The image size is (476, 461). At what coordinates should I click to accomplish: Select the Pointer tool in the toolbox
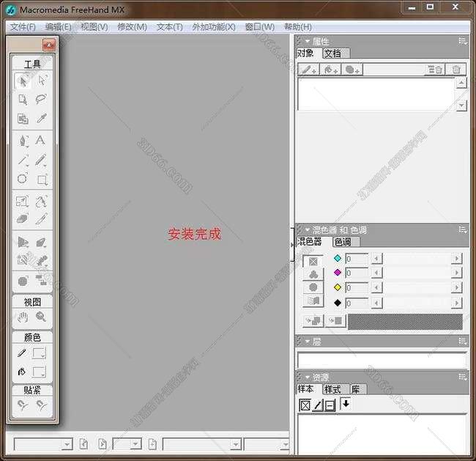[23, 81]
